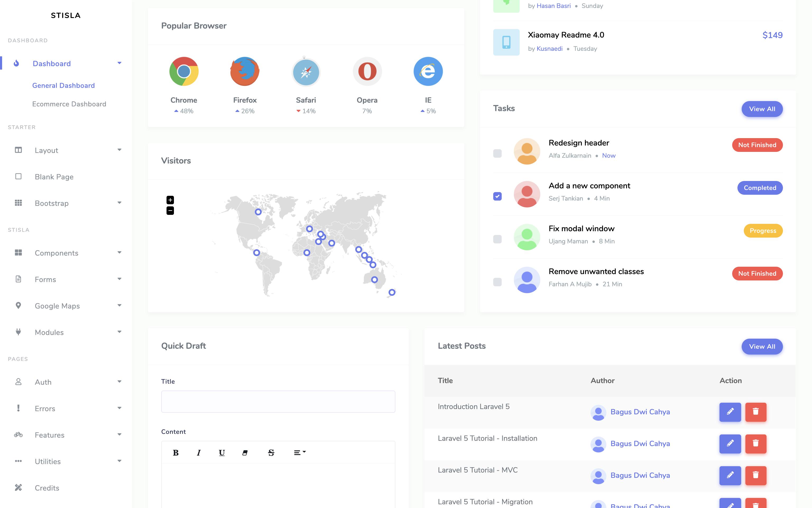Open Hasan Basri's author link

(x=554, y=6)
